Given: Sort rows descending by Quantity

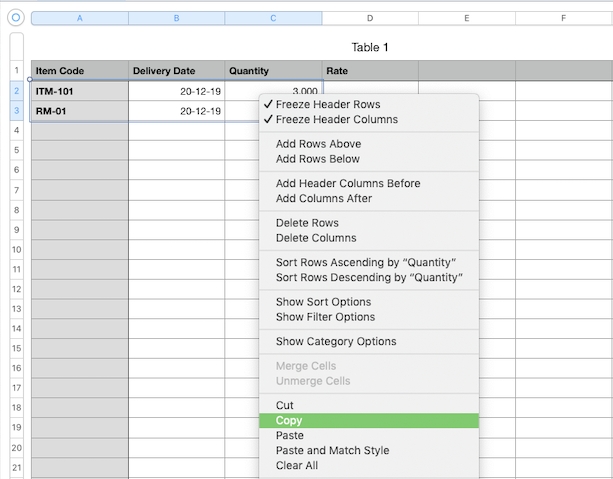Looking at the screenshot, I should click(369, 277).
